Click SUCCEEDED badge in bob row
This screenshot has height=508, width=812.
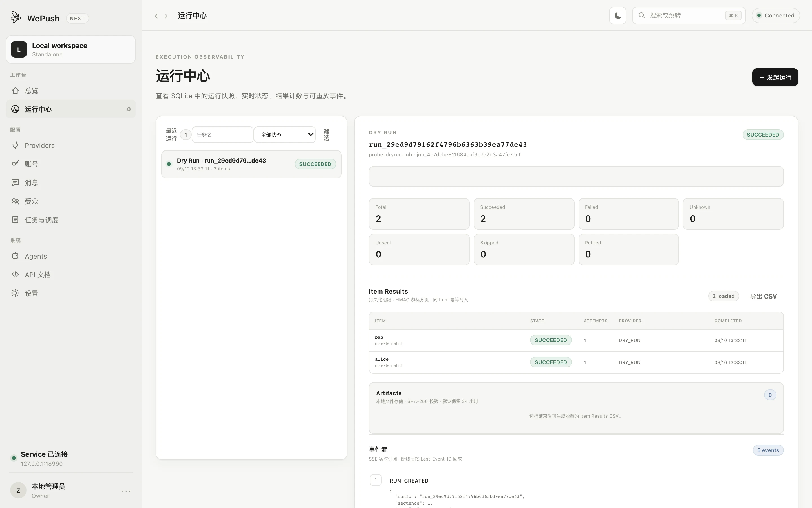(x=551, y=340)
